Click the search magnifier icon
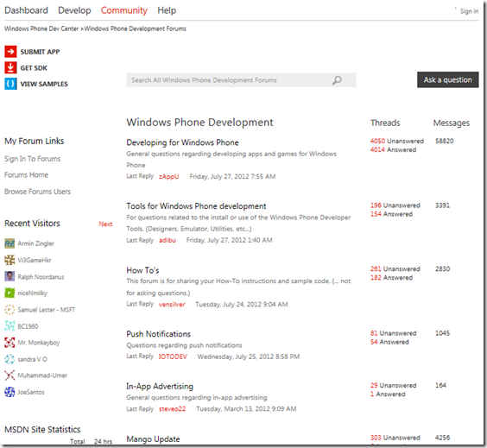The width and height of the screenshot is (487, 448). pos(337,80)
